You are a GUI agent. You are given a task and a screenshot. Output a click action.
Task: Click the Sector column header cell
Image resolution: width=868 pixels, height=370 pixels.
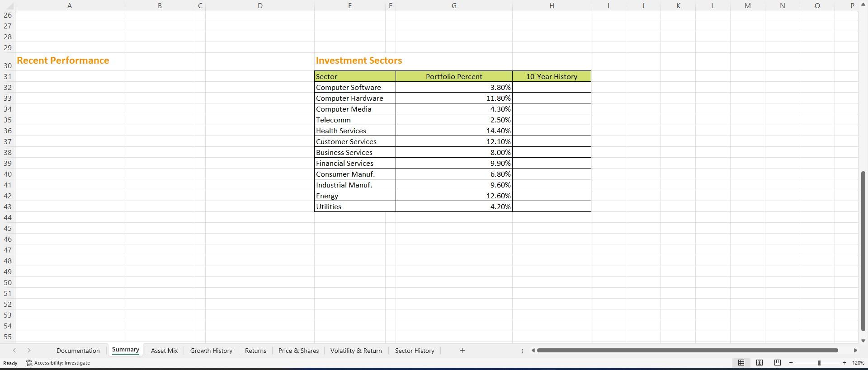[x=355, y=76]
